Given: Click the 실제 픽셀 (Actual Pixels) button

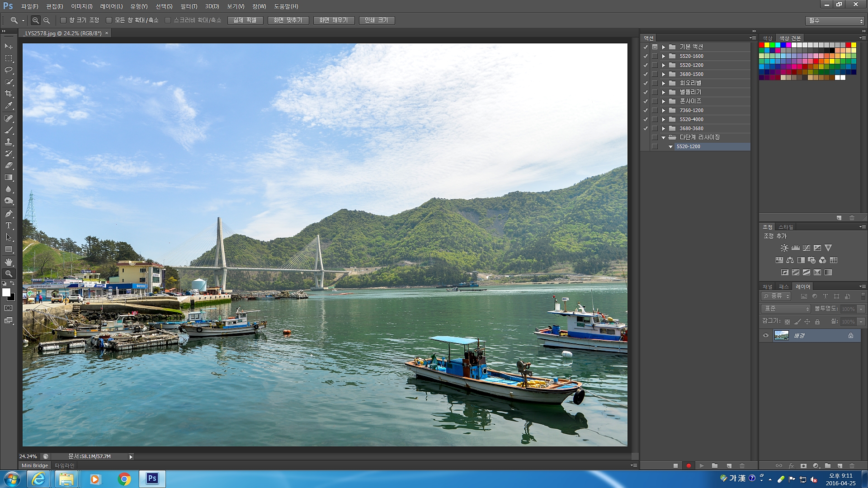Looking at the screenshot, I should (x=245, y=20).
